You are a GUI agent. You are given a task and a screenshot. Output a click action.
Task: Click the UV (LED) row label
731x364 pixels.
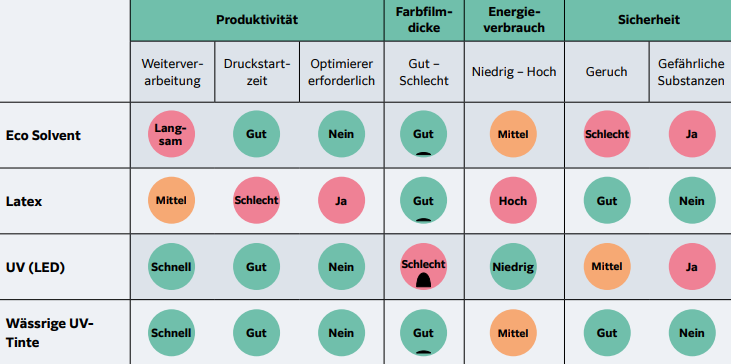click(35, 268)
